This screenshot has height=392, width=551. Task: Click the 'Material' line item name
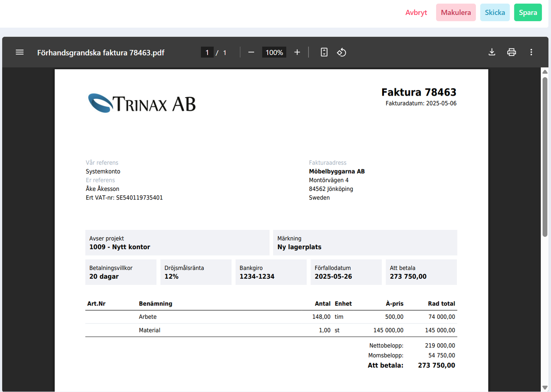(150, 330)
